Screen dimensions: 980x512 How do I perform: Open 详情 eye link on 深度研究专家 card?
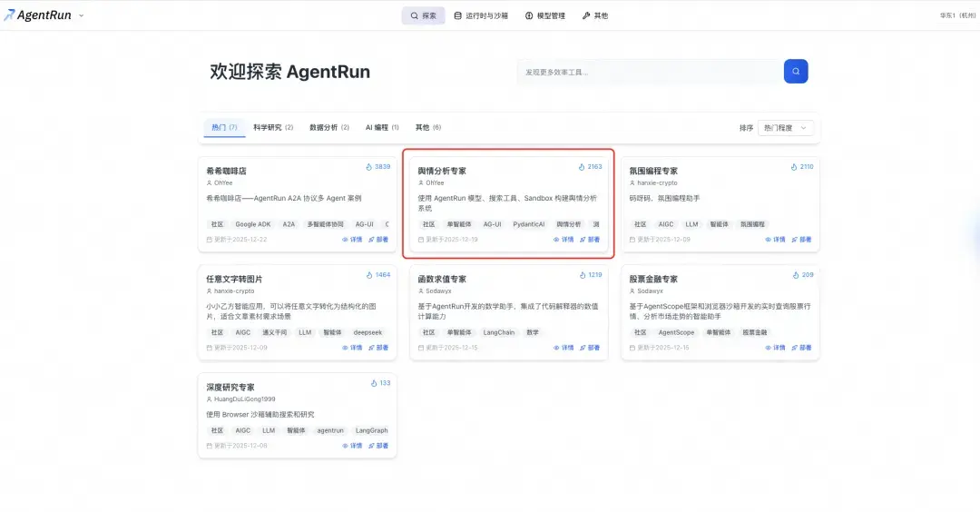[352, 446]
